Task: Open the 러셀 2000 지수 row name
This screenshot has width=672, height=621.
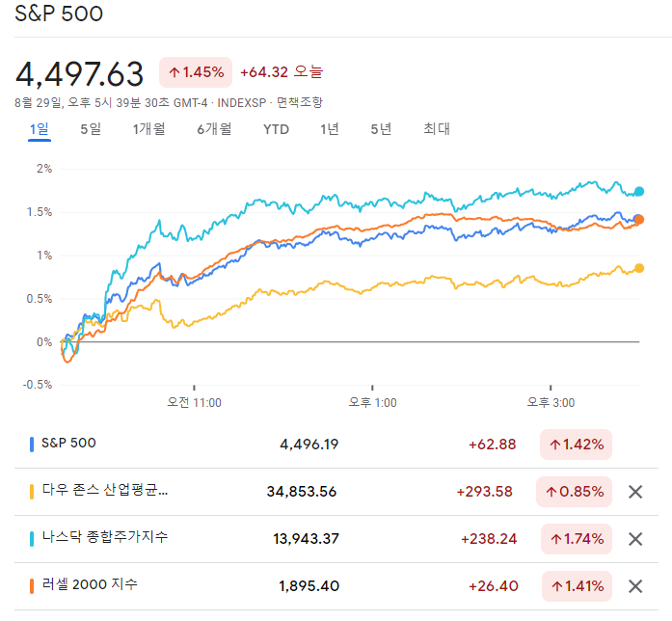Action: [90, 584]
